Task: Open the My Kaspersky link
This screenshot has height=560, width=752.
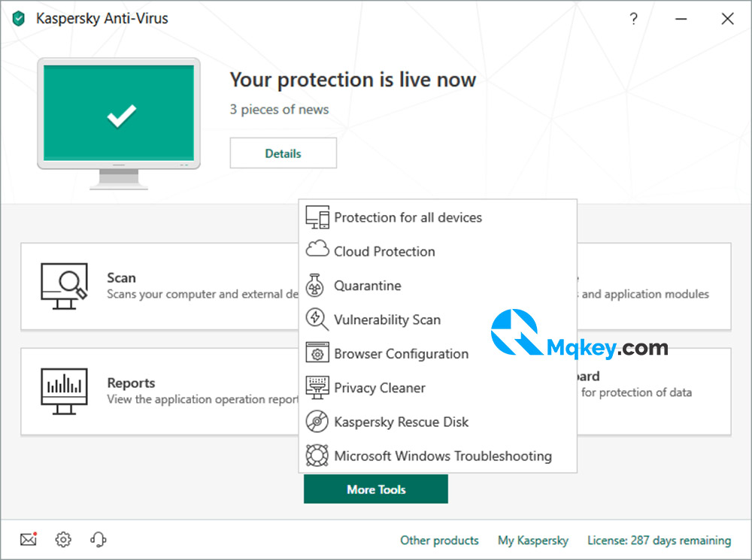Action: pyautogui.click(x=533, y=540)
